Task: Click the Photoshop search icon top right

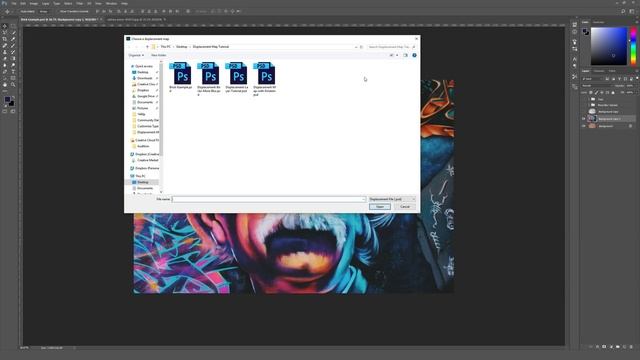Action: tap(623, 11)
